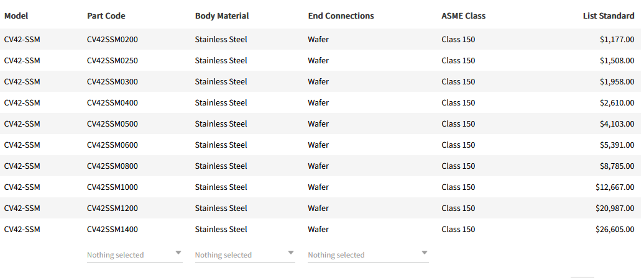Select part code CV42SSM1000
Viewport: 644px width, 278px height.
point(113,187)
